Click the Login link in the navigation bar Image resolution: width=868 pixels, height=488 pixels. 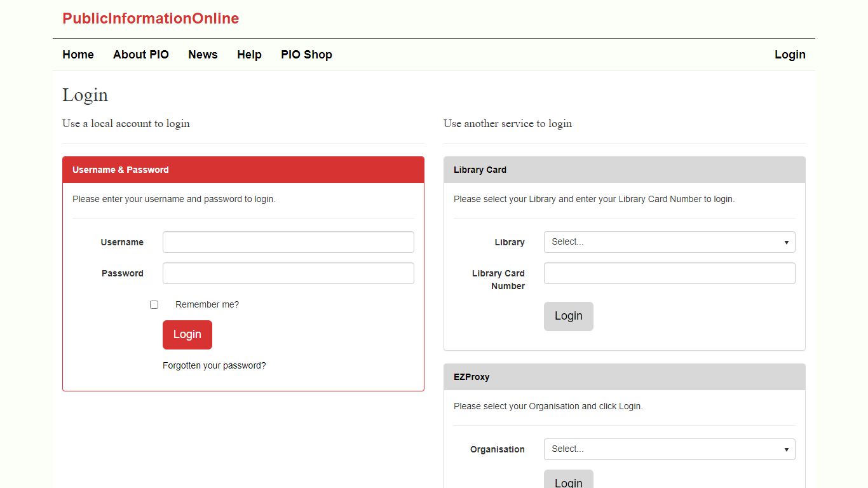click(x=790, y=55)
